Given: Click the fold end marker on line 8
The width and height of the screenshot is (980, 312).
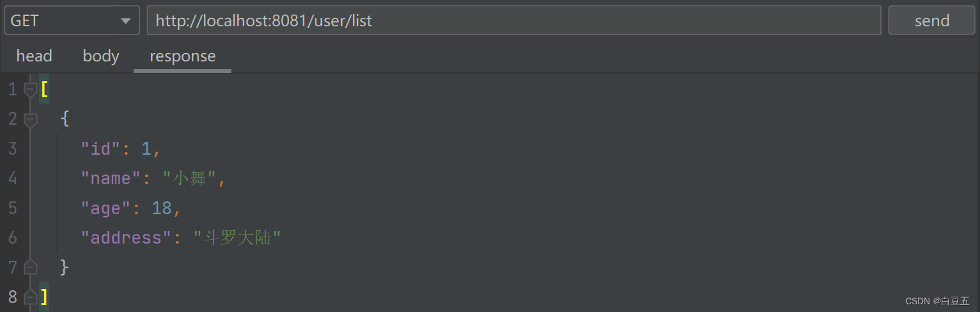Looking at the screenshot, I should pyautogui.click(x=30, y=297).
